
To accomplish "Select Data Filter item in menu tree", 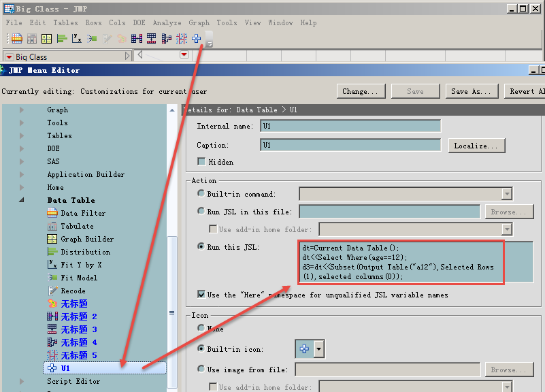I will [x=76, y=213].
